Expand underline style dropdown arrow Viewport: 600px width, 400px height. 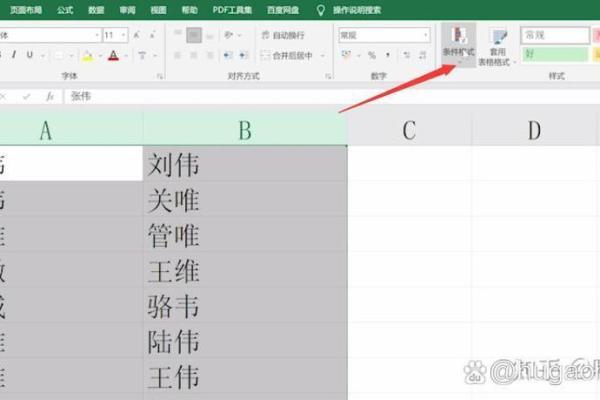43,56
